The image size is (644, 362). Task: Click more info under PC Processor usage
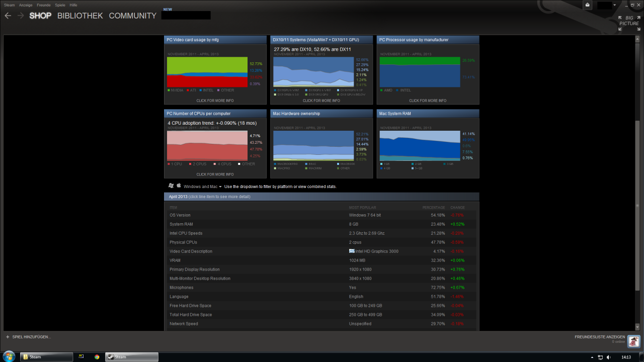point(427,101)
